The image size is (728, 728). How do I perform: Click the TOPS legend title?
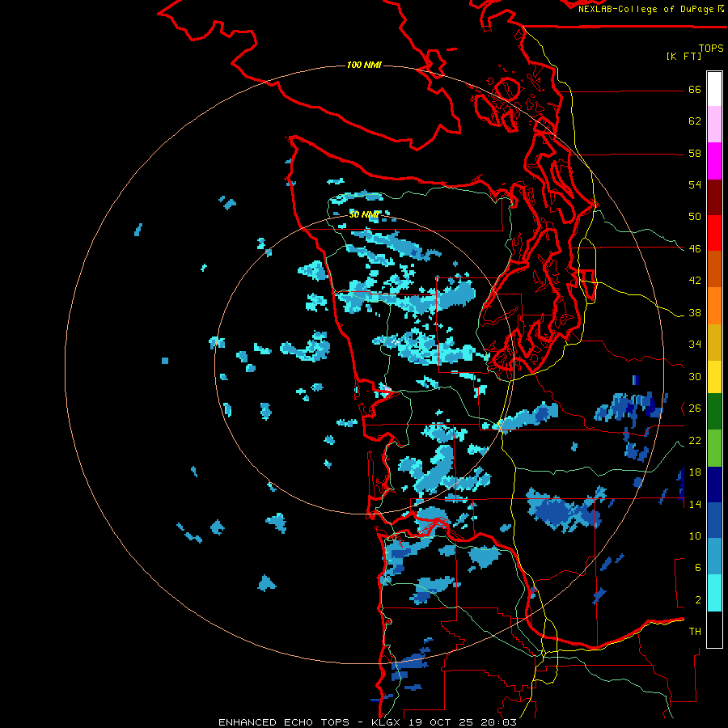tap(711, 48)
